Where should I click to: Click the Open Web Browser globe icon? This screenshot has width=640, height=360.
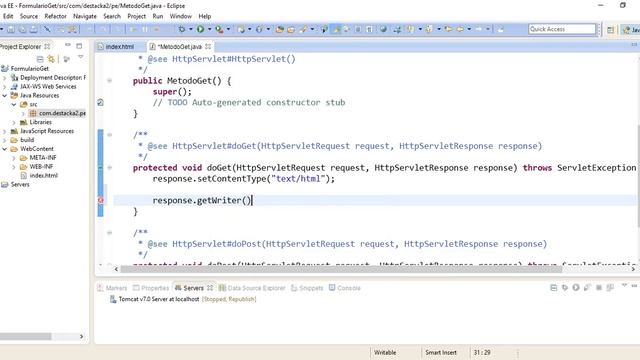[383, 29]
